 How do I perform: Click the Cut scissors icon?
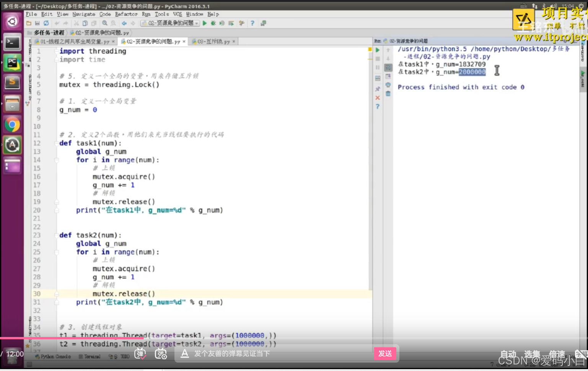click(76, 23)
